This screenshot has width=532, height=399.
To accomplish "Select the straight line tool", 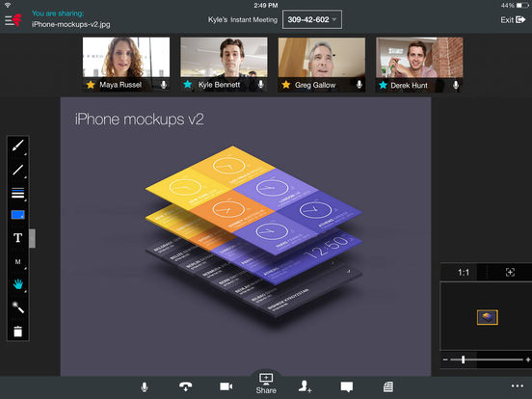I will (17, 170).
